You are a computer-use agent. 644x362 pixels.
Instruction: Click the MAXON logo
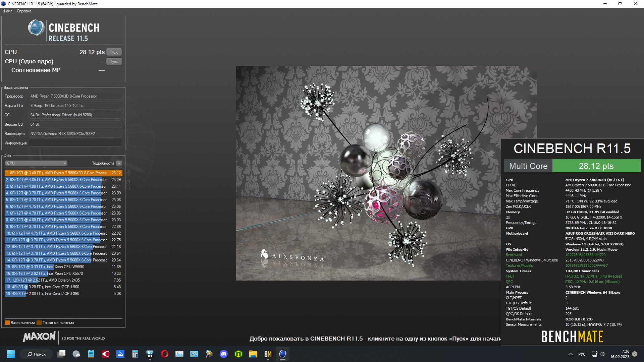(x=39, y=337)
